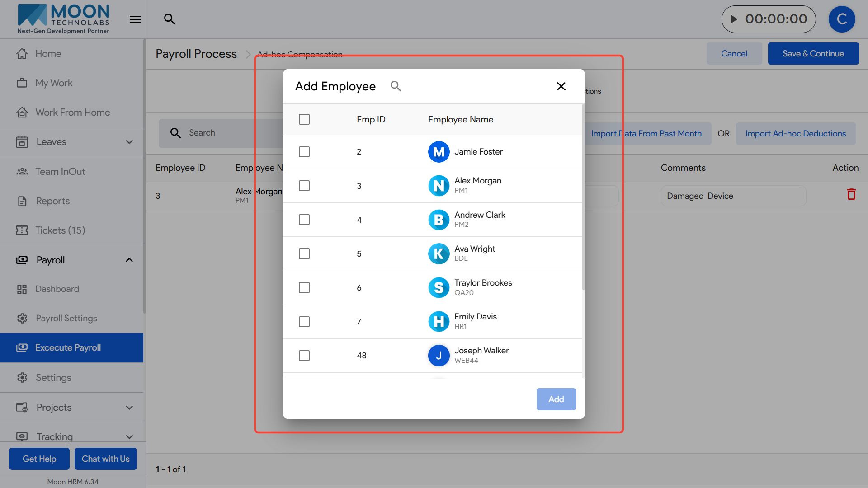Open Payroll Settings in sidebar
The image size is (868, 488).
66,318
